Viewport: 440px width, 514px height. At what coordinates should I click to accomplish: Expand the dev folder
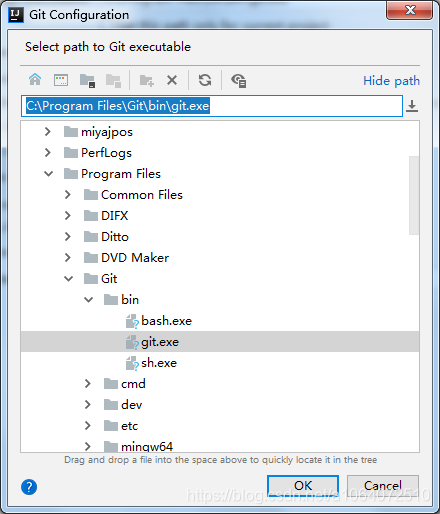88,405
